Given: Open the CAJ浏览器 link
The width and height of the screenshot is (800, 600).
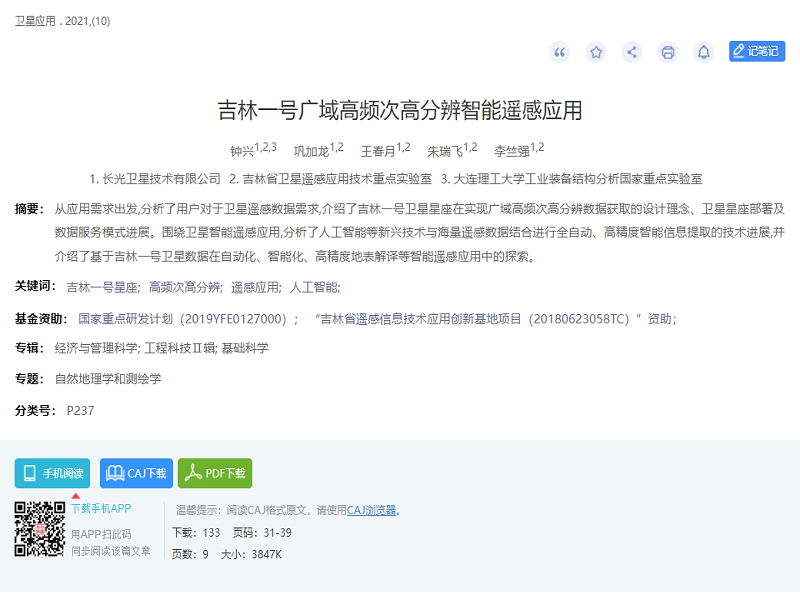Looking at the screenshot, I should pos(371,510).
